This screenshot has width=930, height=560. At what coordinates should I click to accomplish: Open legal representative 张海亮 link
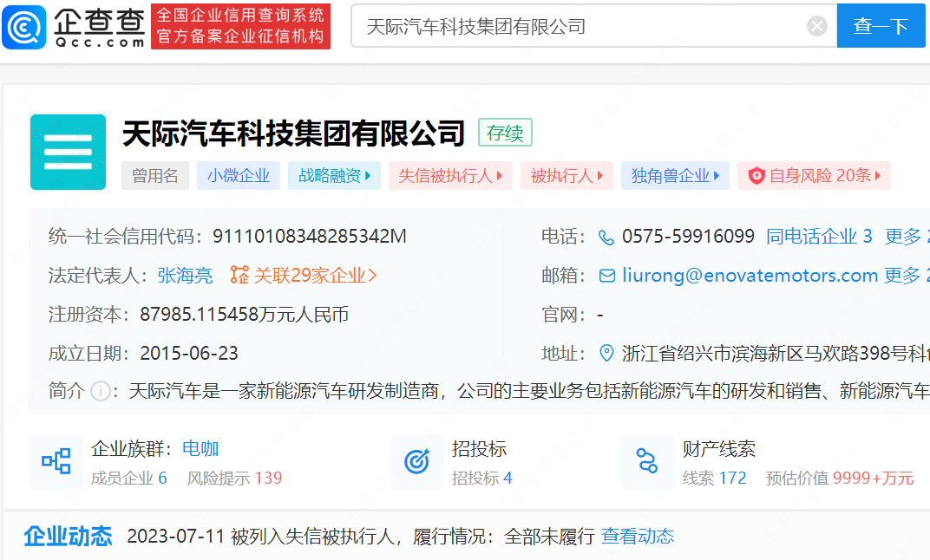185,275
